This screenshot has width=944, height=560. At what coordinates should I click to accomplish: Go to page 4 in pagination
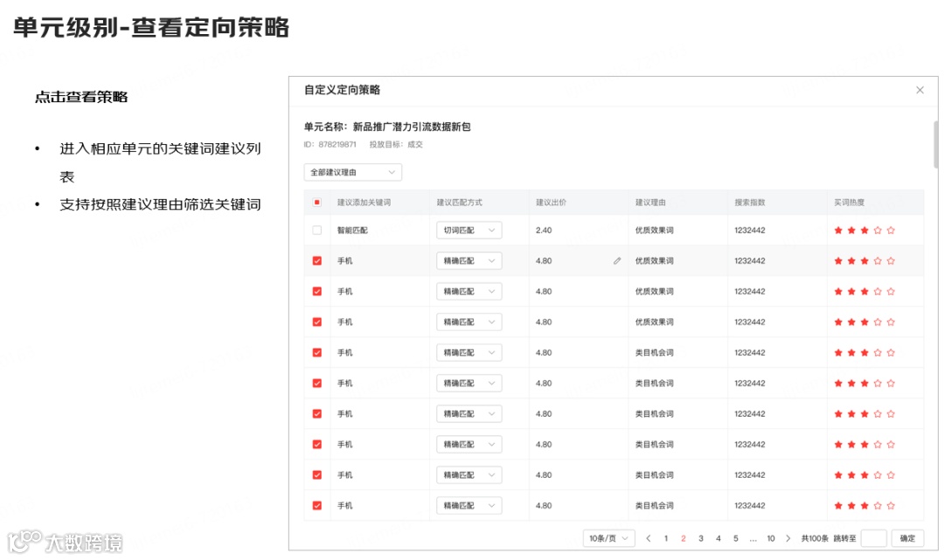tap(718, 538)
